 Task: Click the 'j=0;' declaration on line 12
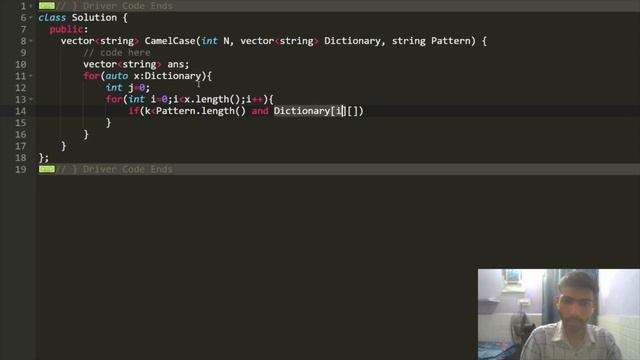click(139, 88)
